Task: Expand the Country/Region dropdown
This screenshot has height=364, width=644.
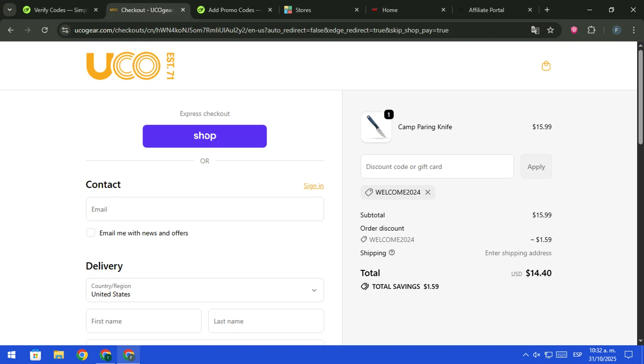Action: [205, 290]
